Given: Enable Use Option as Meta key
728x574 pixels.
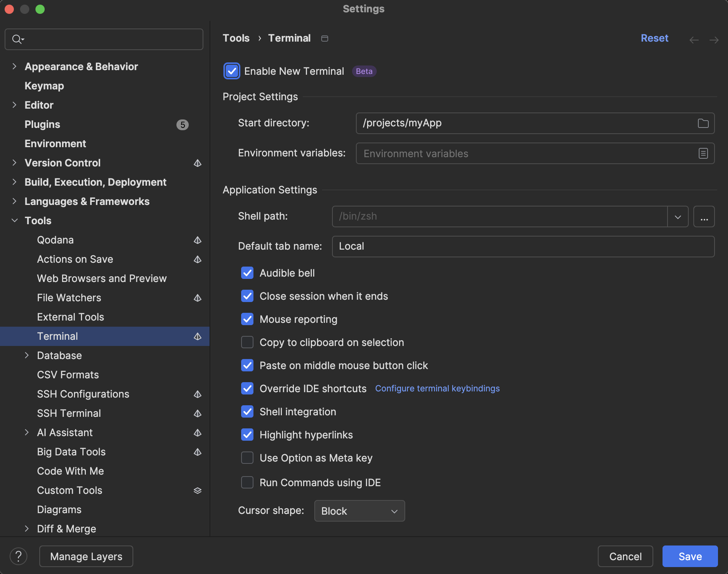Looking at the screenshot, I should click(247, 458).
